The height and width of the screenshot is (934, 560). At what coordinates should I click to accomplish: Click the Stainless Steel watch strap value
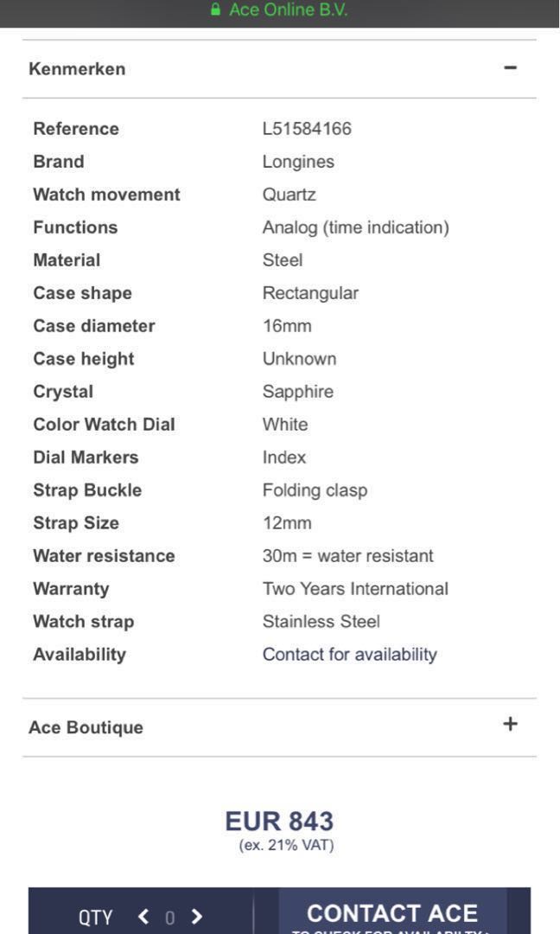point(321,622)
